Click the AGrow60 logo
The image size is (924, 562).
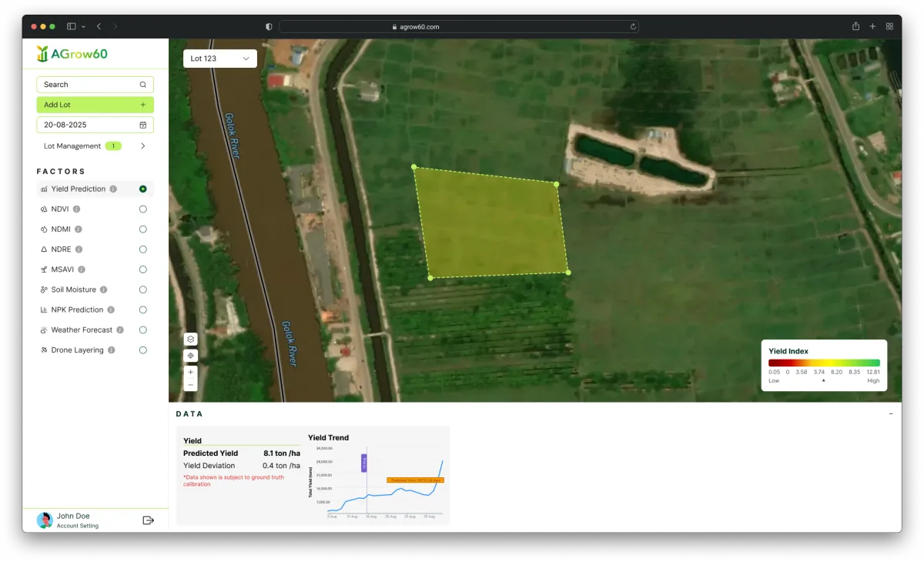pos(72,54)
